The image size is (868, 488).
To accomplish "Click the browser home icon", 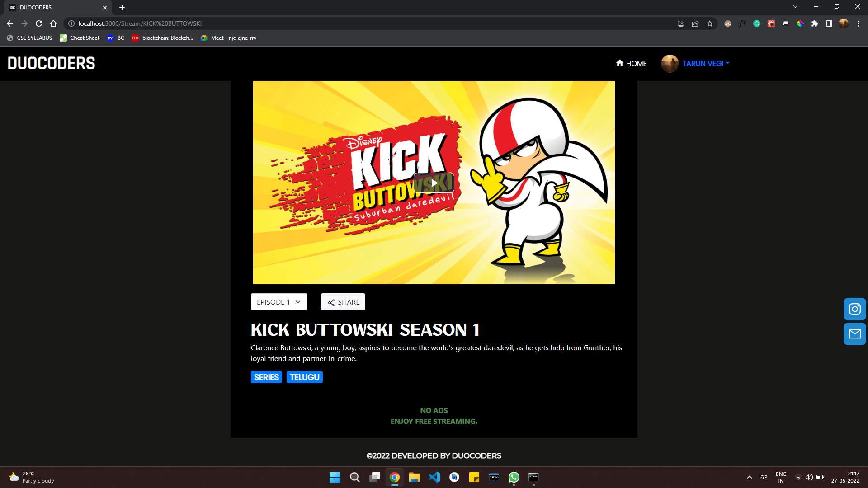I will [53, 23].
